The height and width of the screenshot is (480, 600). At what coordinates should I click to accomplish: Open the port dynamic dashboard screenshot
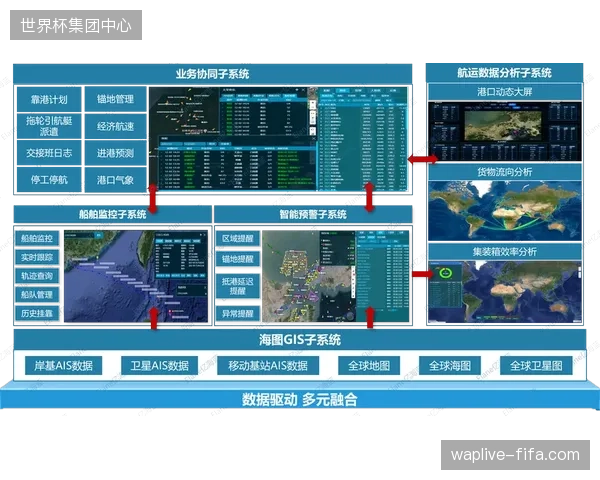505,131
